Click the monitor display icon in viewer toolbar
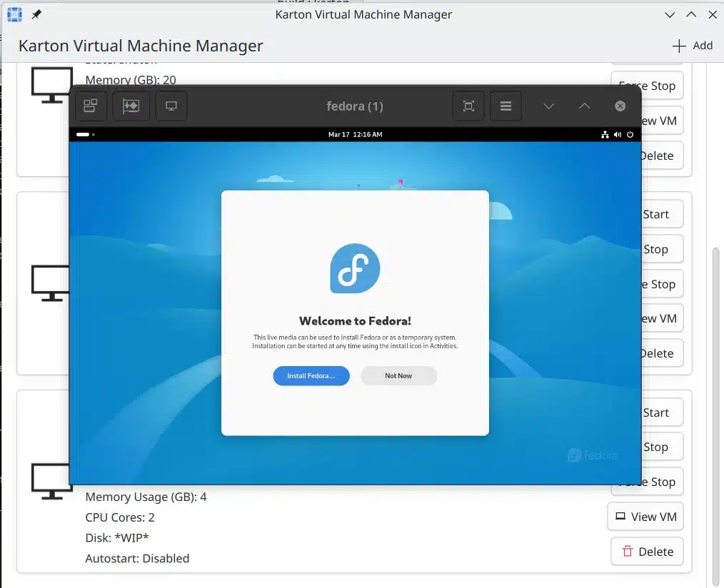This screenshot has width=724, height=588. pos(171,106)
